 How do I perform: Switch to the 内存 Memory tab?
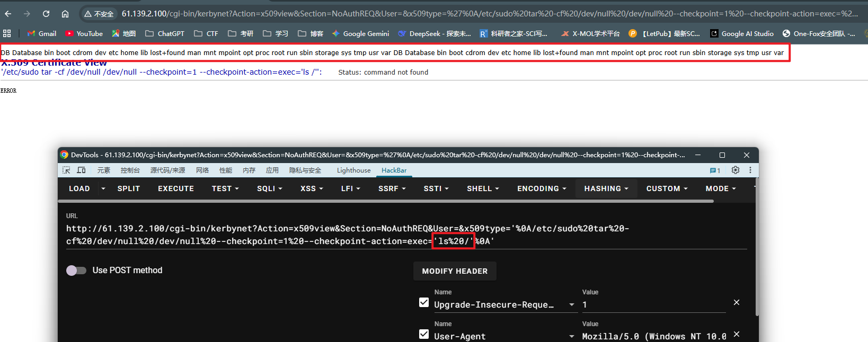coord(249,170)
